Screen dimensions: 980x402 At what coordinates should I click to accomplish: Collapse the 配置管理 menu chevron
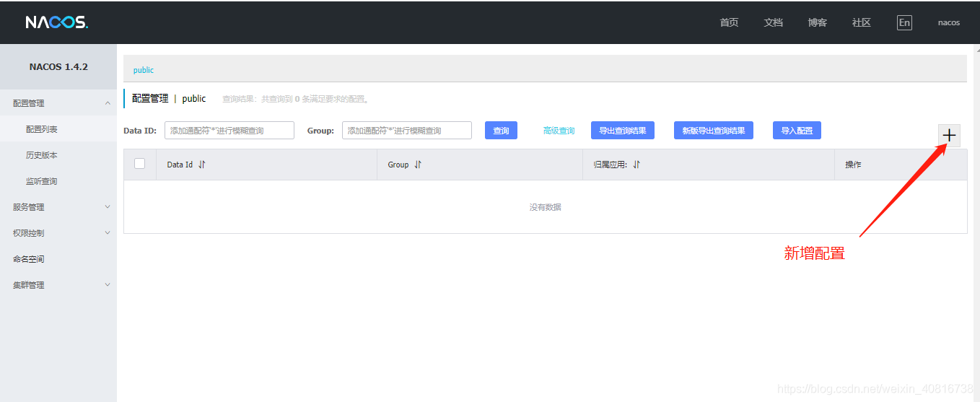pos(108,103)
